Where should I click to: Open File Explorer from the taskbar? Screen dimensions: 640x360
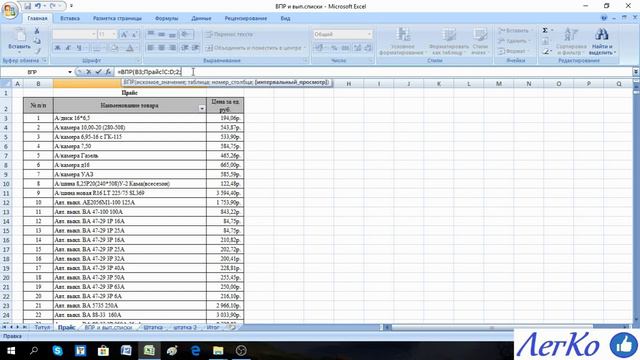[x=218, y=350]
